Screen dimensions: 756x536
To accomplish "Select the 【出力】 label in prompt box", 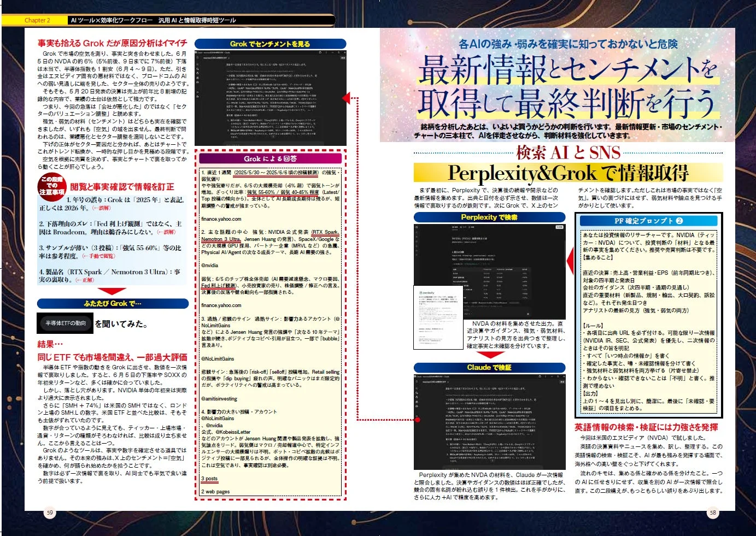I will [591, 393].
